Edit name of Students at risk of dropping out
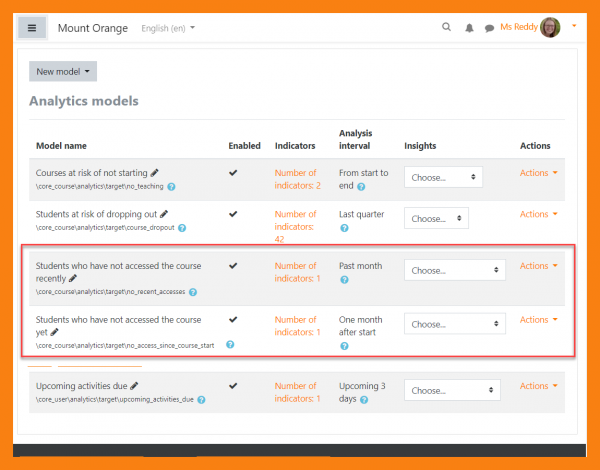Viewport: 600px width, 470px height. [x=164, y=214]
